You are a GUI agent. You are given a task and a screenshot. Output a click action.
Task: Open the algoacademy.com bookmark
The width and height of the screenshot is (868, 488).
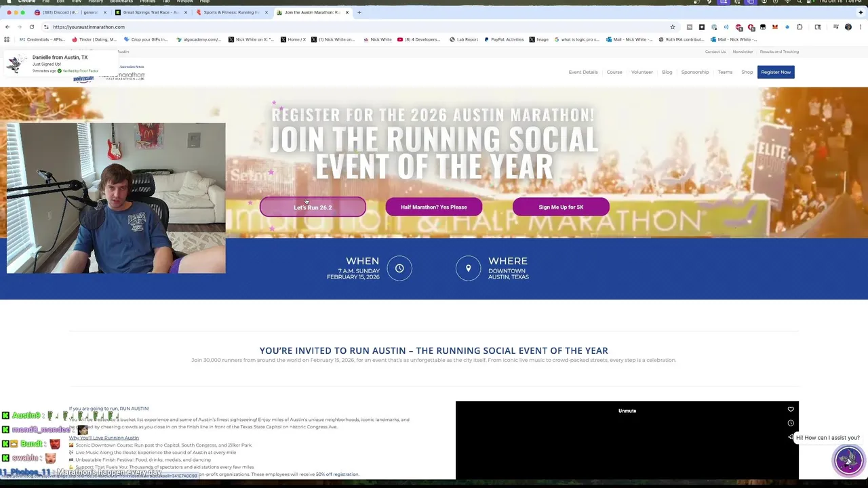[199, 39]
